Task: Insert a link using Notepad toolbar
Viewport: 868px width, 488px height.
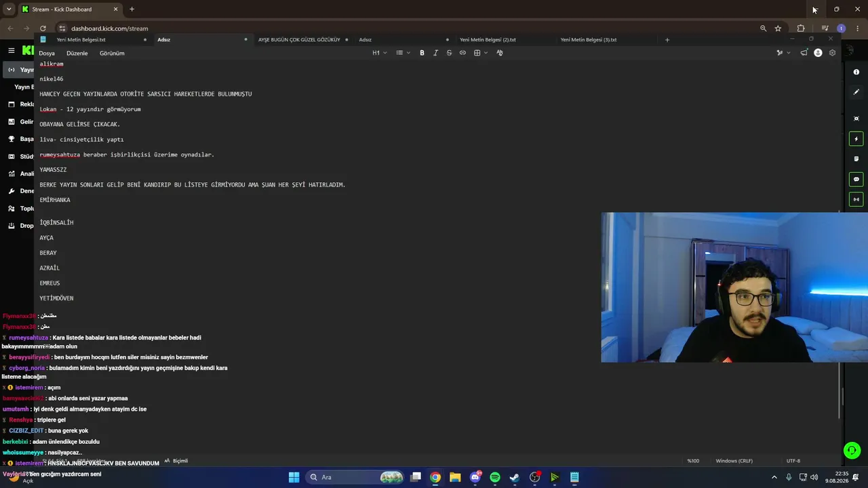Action: [x=462, y=53]
